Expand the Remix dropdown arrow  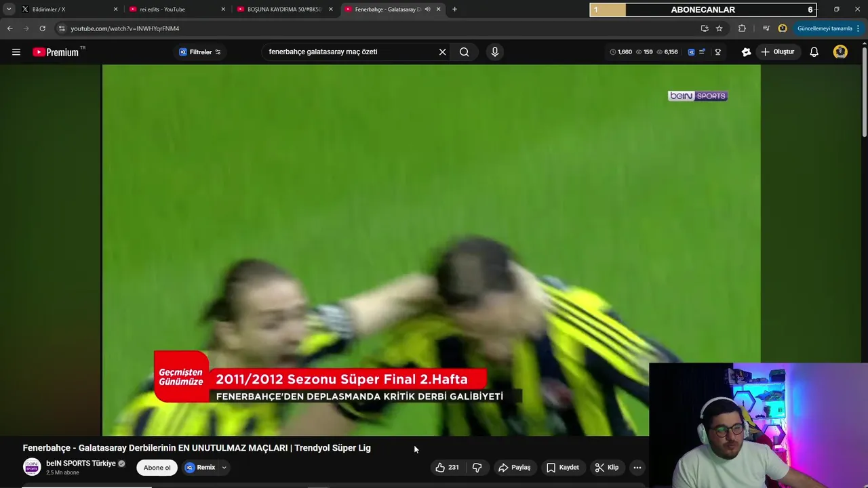tap(224, 468)
